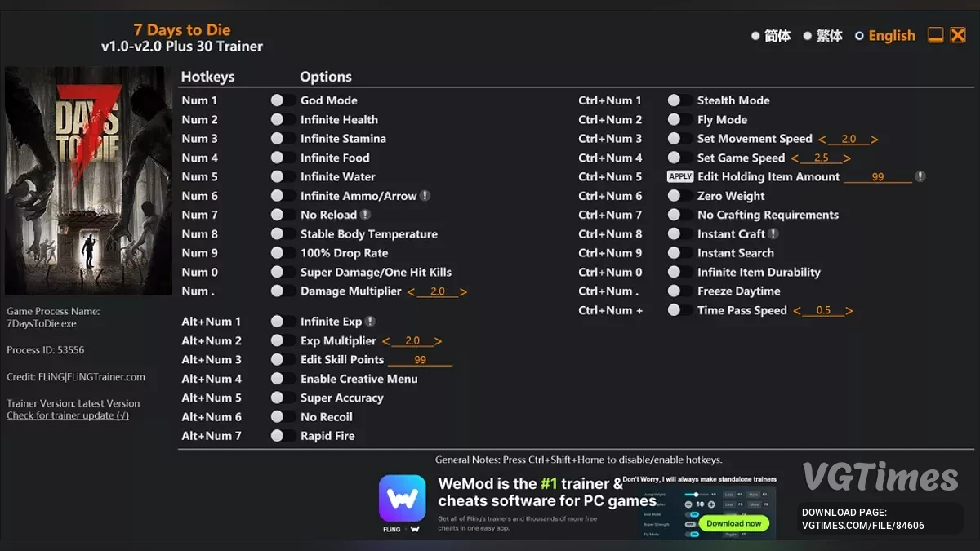Enable Infinite Food toggle
This screenshot has width=980, height=551.
coord(283,158)
